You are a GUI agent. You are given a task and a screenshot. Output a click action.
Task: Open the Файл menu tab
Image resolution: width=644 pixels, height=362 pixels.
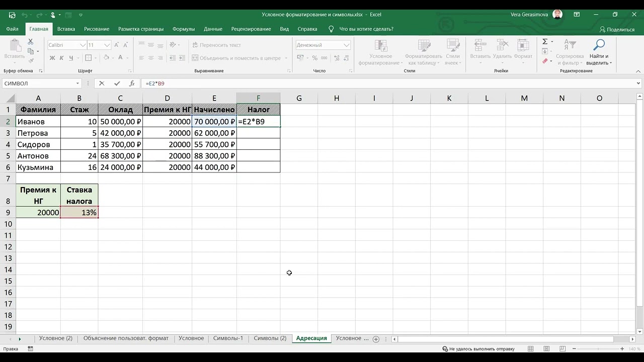pos(13,29)
